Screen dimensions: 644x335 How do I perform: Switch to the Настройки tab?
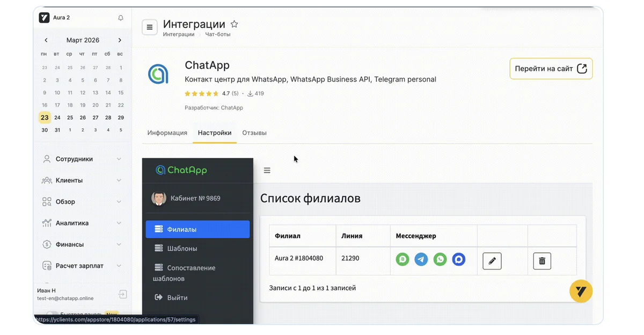(215, 133)
